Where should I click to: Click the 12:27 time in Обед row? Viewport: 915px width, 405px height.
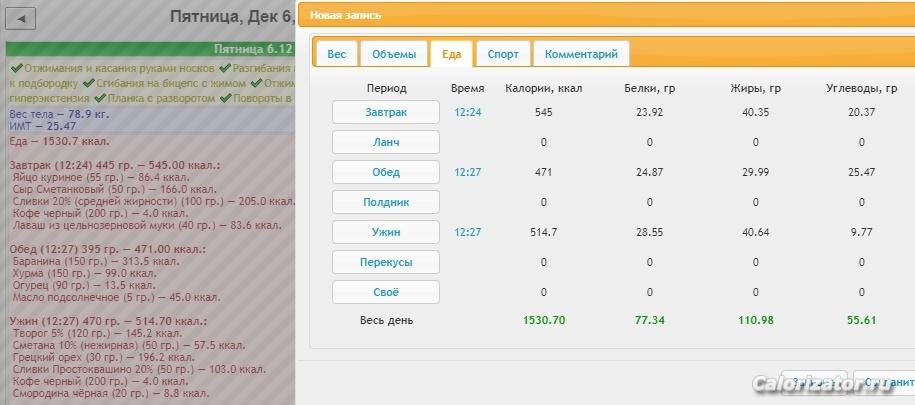tap(467, 172)
